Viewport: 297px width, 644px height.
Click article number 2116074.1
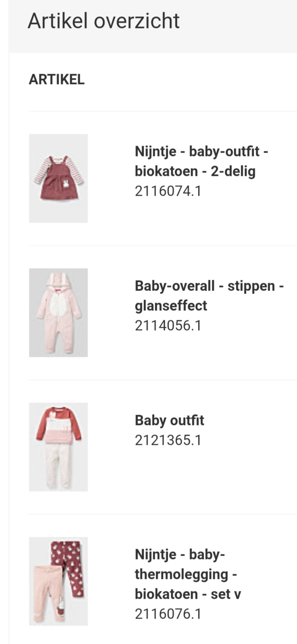pyautogui.click(x=168, y=191)
